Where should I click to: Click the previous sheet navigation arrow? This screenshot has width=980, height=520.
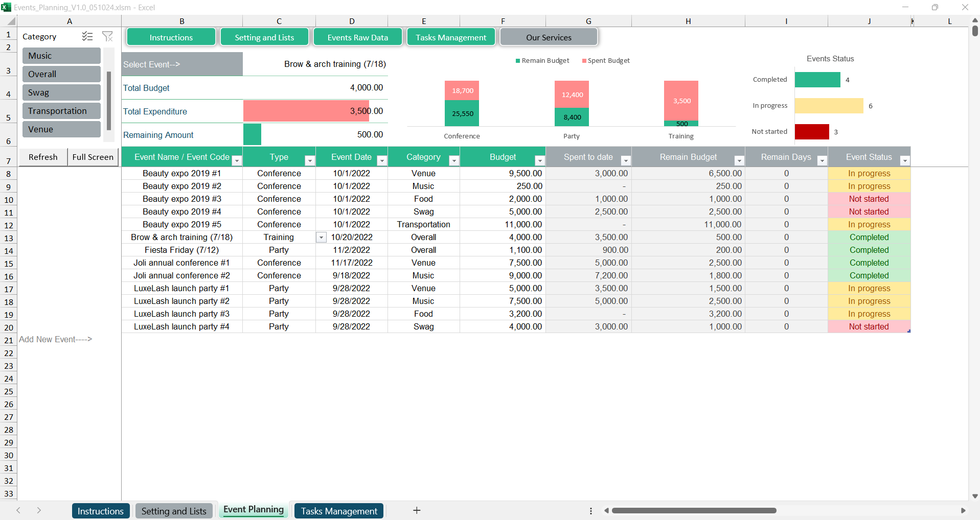coord(18,510)
